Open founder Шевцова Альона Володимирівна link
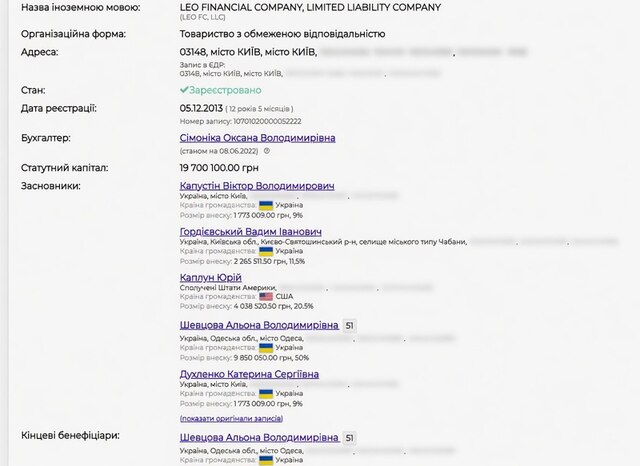 (x=259, y=325)
